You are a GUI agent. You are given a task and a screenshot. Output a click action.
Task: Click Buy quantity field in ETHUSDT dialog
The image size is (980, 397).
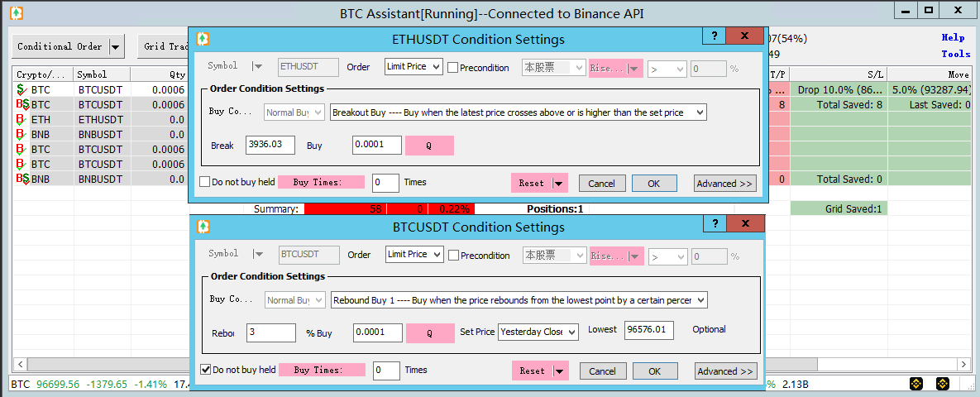tap(377, 145)
